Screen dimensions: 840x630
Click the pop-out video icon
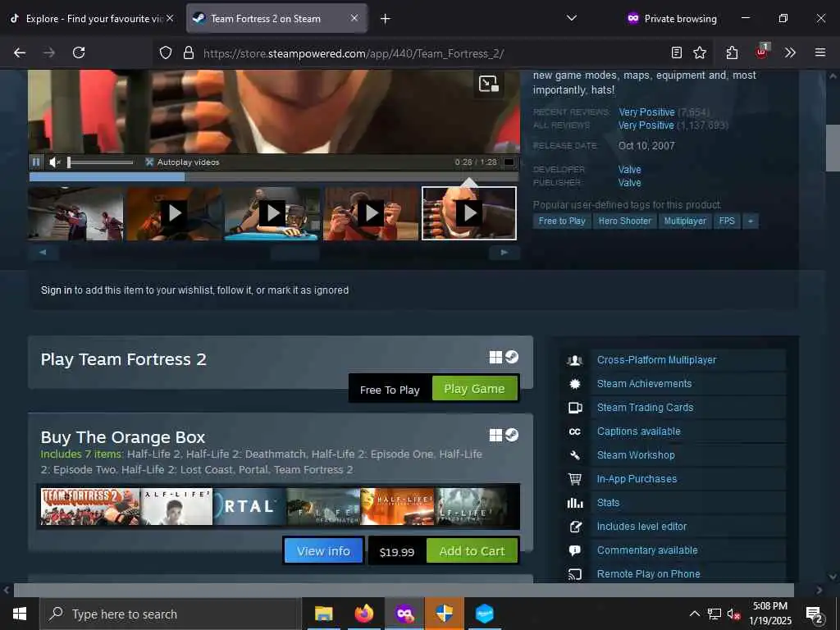click(x=489, y=84)
